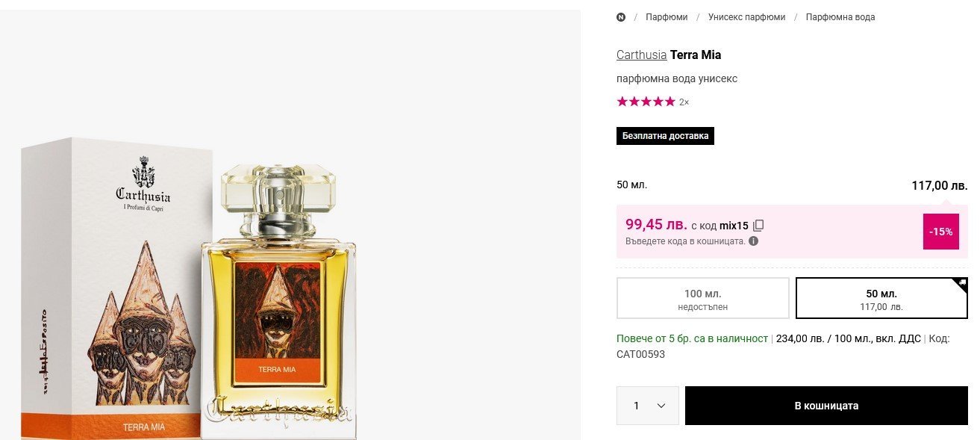Click the product code CAT00593
The width and height of the screenshot is (980, 440).
click(x=640, y=354)
